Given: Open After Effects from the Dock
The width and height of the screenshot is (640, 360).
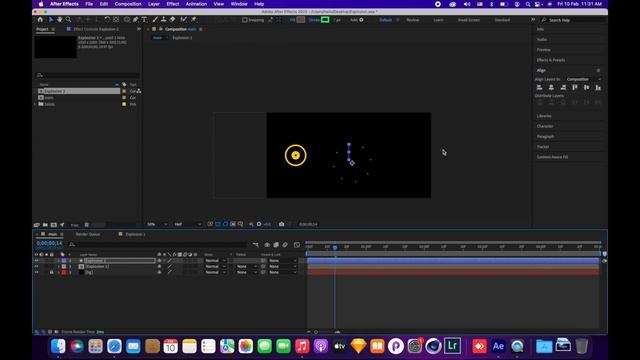Looking at the screenshot, I should pos(498,346).
